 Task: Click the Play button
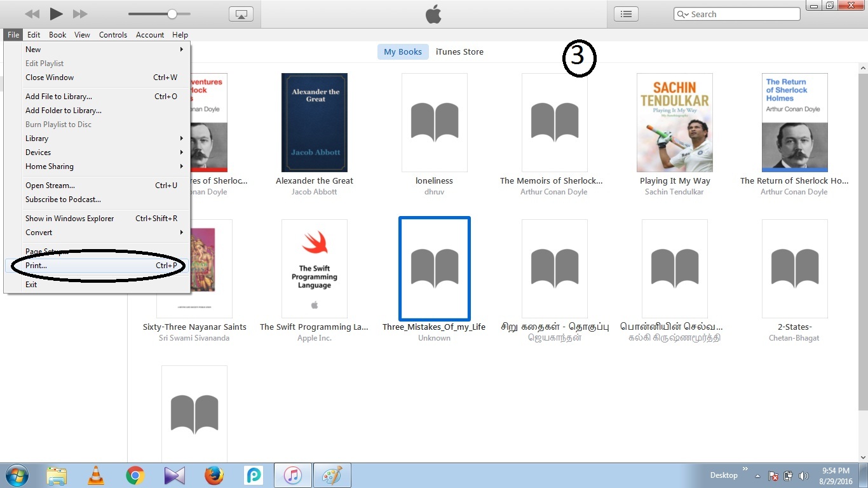tap(57, 13)
